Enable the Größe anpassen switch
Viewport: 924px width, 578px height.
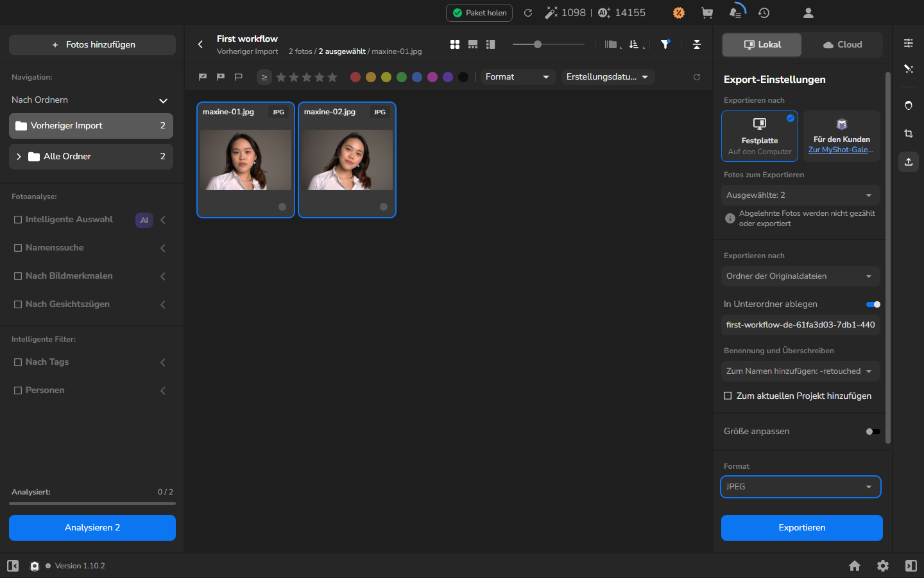[873, 432]
